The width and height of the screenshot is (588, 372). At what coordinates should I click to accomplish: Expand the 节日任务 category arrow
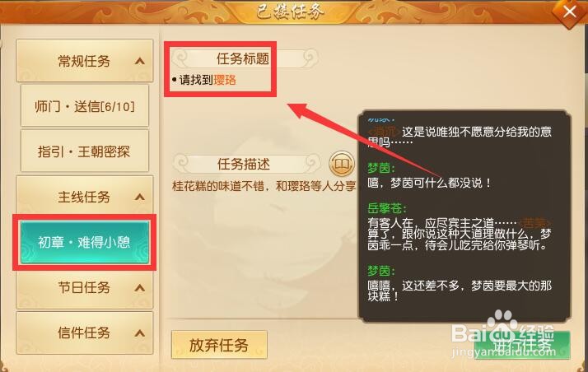pyautogui.click(x=140, y=288)
